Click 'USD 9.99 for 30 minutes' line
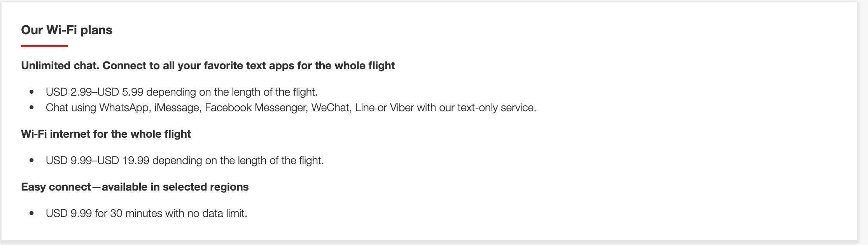Screen dimensions: 868x245 pos(146,213)
